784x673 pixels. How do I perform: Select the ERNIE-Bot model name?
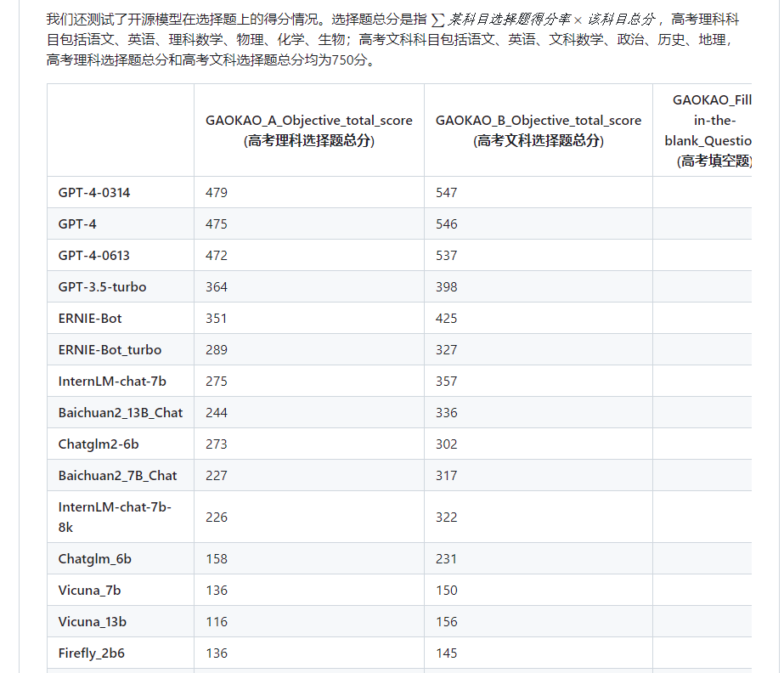pos(90,319)
